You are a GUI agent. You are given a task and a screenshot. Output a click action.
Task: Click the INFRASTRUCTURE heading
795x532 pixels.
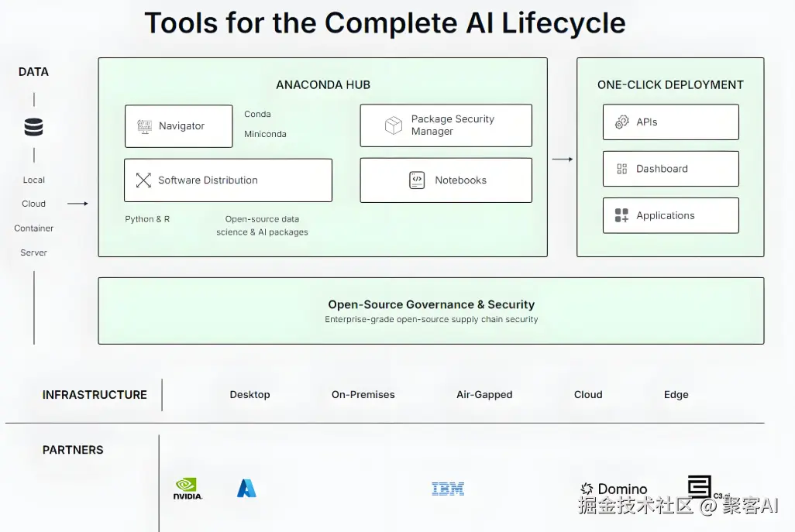click(95, 395)
